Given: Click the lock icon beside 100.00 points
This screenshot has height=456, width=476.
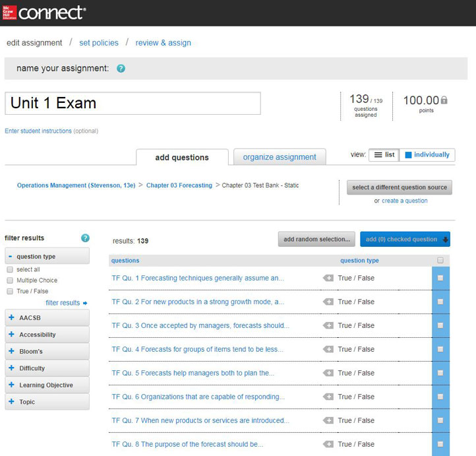Looking at the screenshot, I should click(444, 100).
